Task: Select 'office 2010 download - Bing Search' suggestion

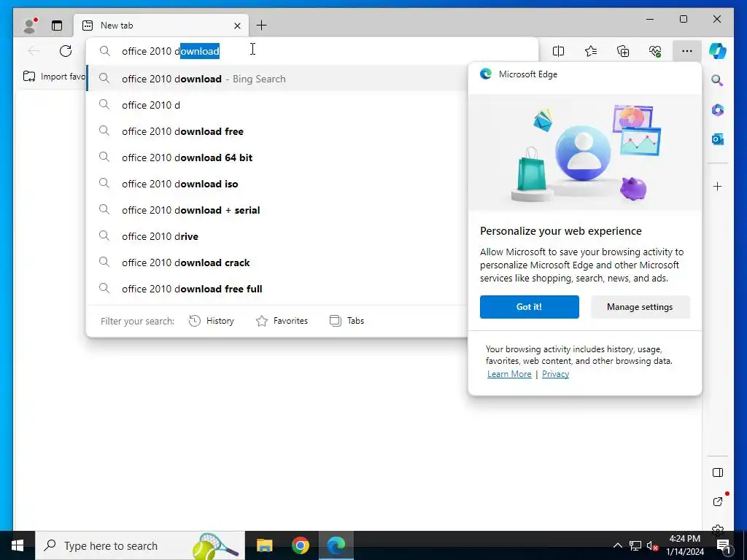Action: tap(276, 79)
